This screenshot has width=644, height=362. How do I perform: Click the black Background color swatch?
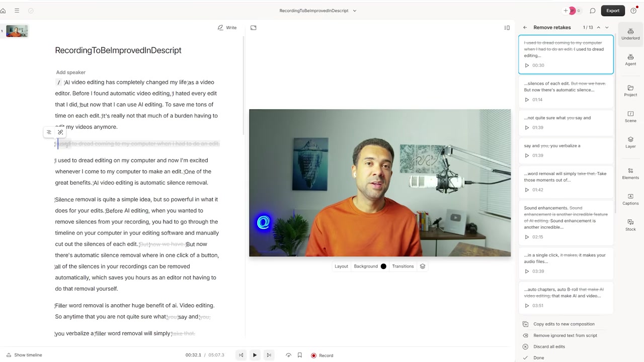[383, 266]
